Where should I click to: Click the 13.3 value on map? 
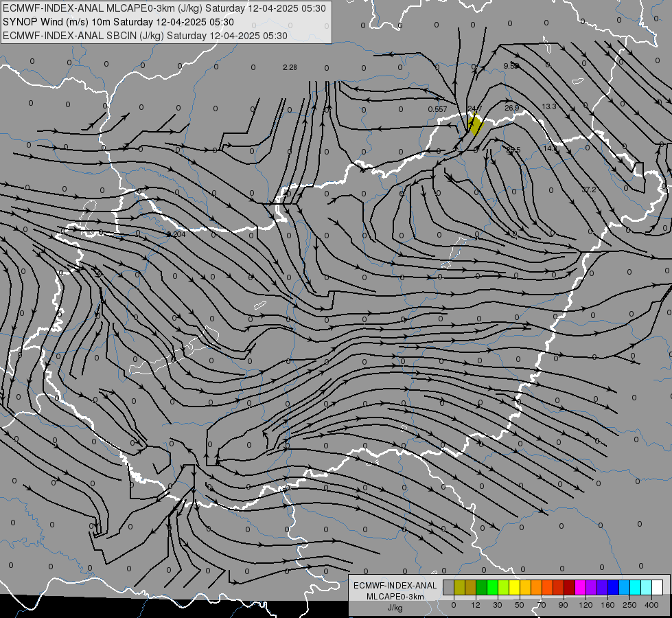[x=549, y=106]
